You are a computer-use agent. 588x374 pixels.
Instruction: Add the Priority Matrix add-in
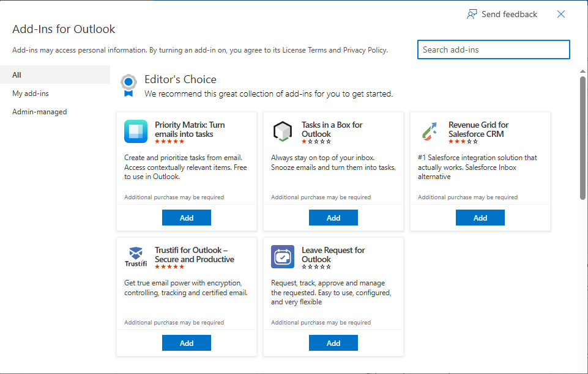pos(187,218)
